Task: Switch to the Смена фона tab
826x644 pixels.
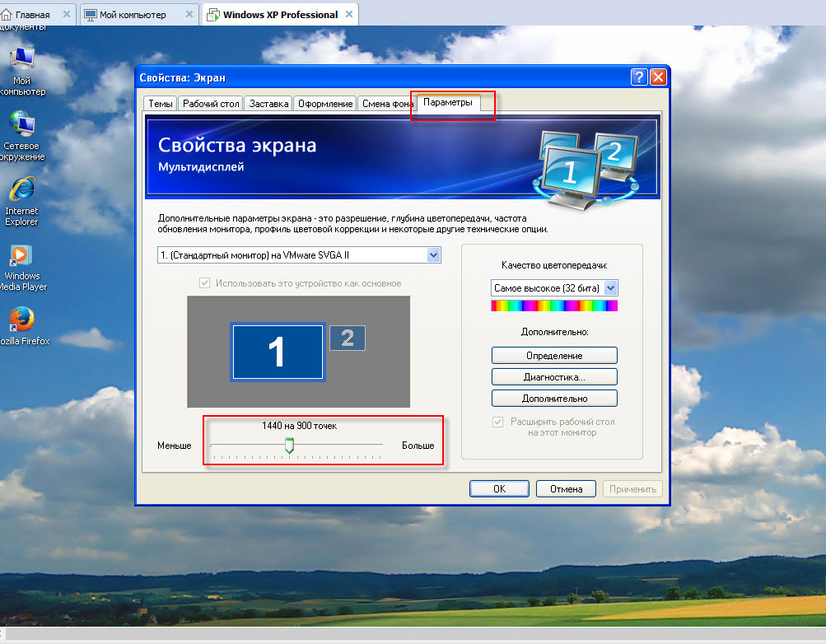Action: [x=388, y=104]
